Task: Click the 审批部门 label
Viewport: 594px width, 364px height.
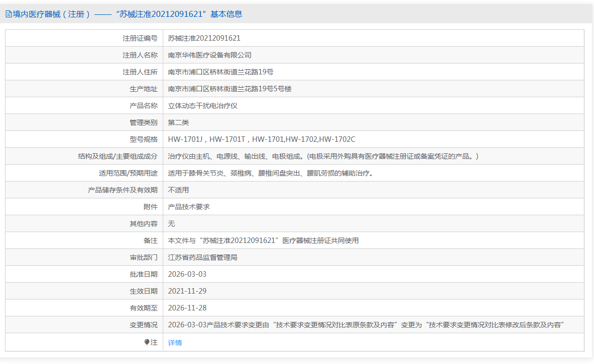Action: pos(143,257)
